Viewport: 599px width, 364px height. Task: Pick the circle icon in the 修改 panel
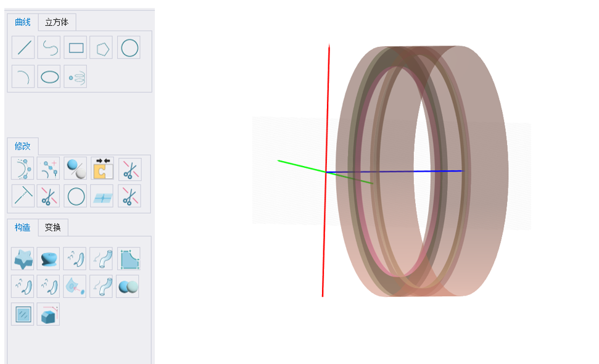pyautogui.click(x=75, y=196)
